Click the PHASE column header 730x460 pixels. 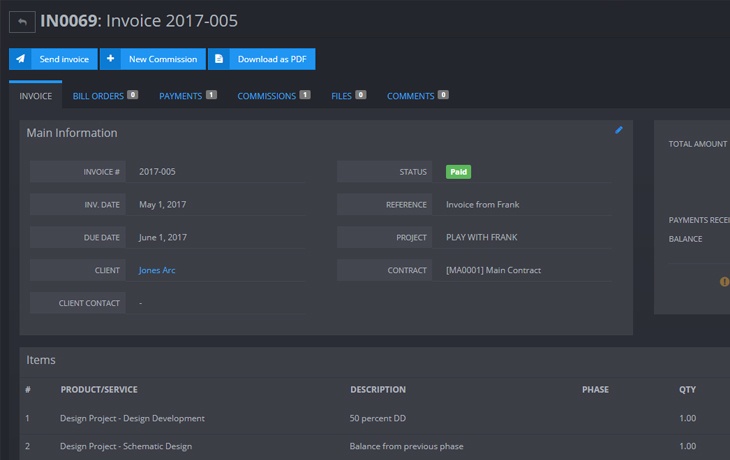point(595,390)
